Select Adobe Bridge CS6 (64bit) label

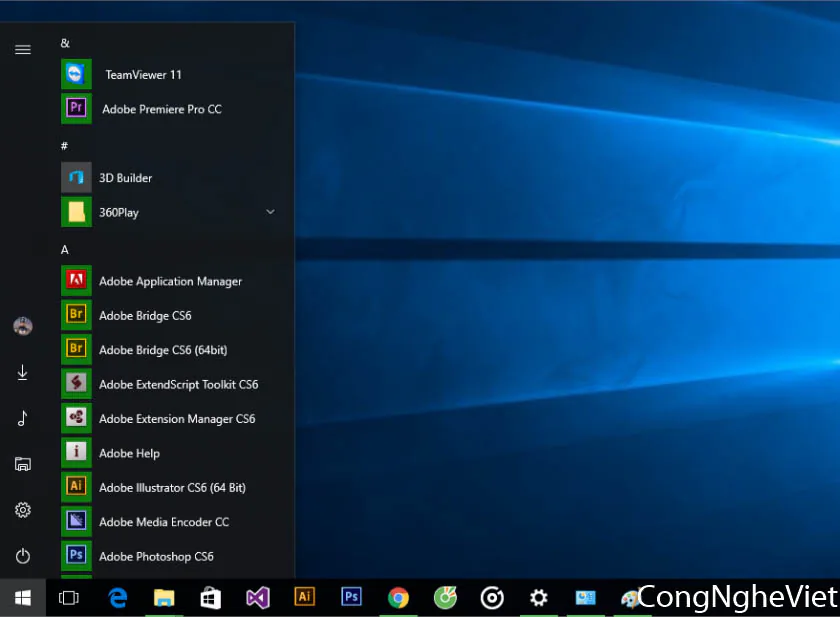pyautogui.click(x=163, y=350)
